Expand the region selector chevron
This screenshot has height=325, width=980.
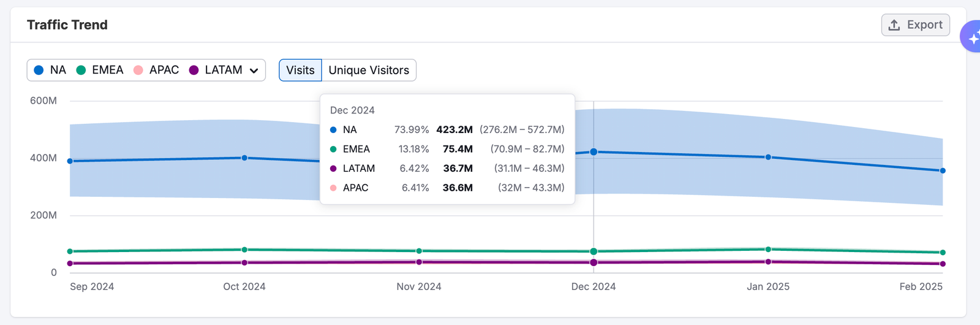point(254,71)
